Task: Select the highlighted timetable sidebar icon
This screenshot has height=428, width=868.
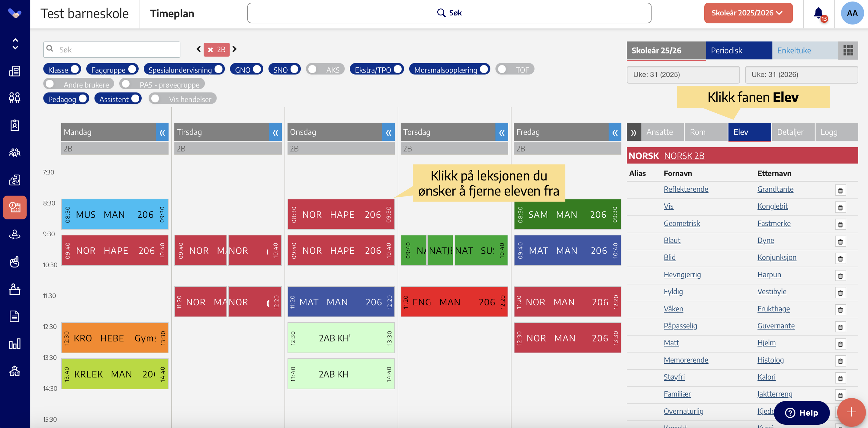Action: click(15, 207)
